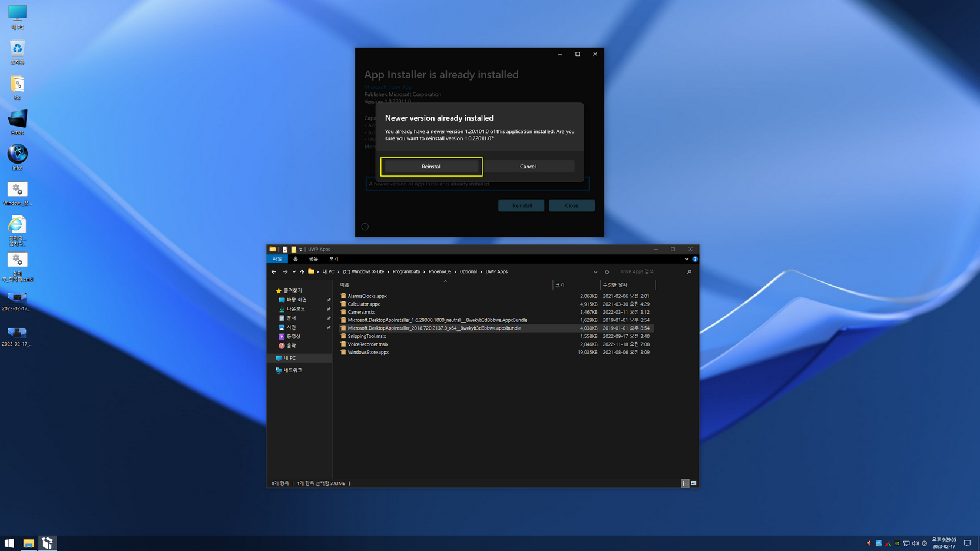Select the Extras folder desktop icon
The height and width of the screenshot is (551, 980).
[17, 122]
